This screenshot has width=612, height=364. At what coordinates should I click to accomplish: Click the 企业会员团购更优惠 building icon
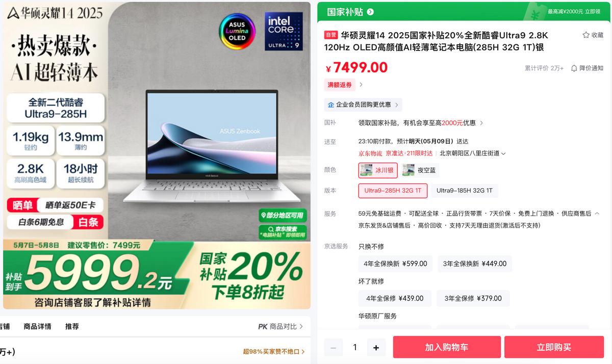point(331,105)
